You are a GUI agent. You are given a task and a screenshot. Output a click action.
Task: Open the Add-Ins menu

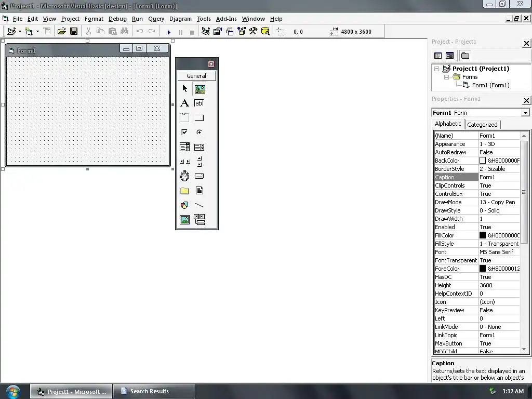(227, 19)
